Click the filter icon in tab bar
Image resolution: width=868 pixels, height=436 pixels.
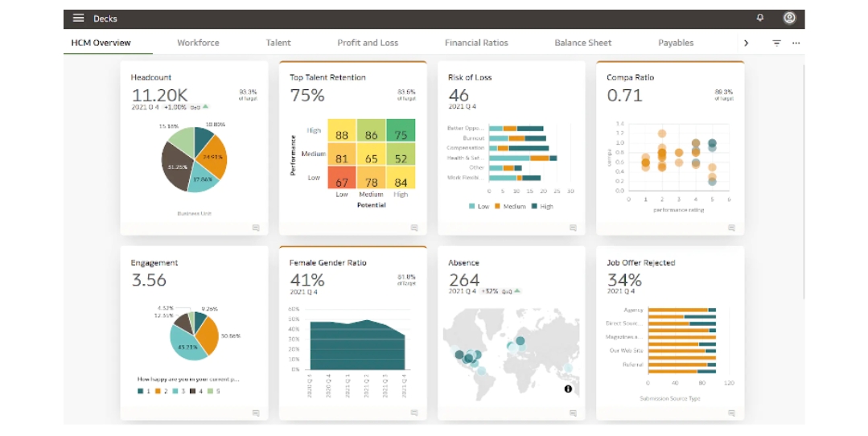tap(776, 43)
